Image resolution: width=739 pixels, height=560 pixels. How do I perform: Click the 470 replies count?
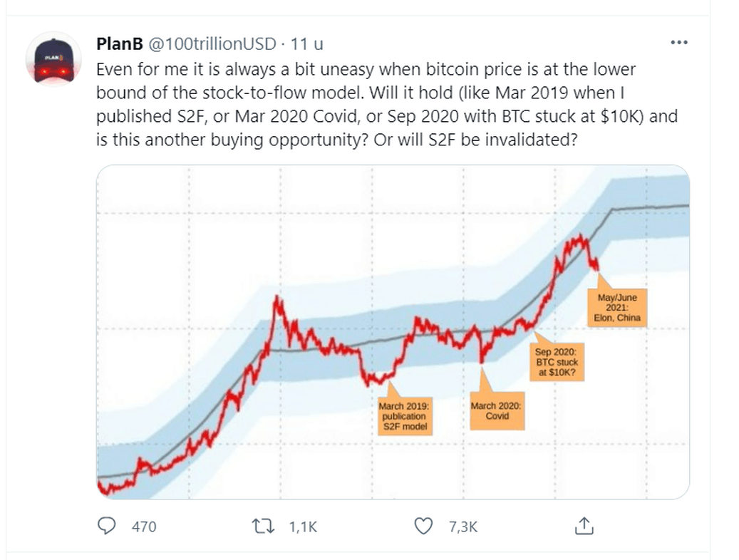click(144, 527)
